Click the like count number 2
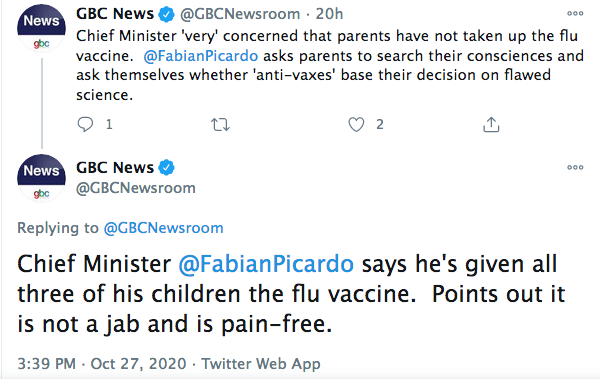Viewport: 600px width, 379px height. [380, 124]
